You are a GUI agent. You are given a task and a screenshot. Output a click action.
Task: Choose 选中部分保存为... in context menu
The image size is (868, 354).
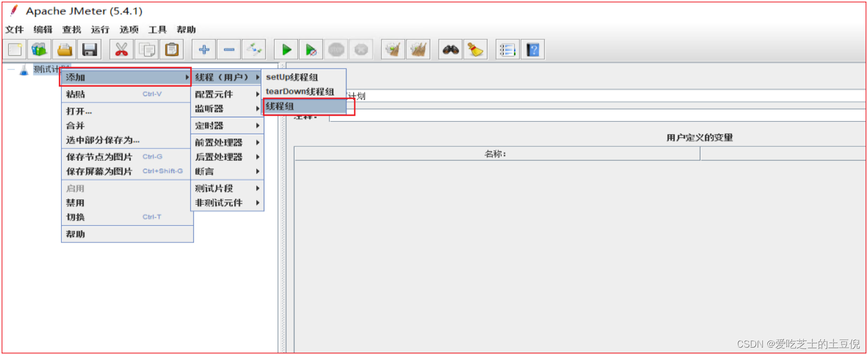click(x=127, y=140)
